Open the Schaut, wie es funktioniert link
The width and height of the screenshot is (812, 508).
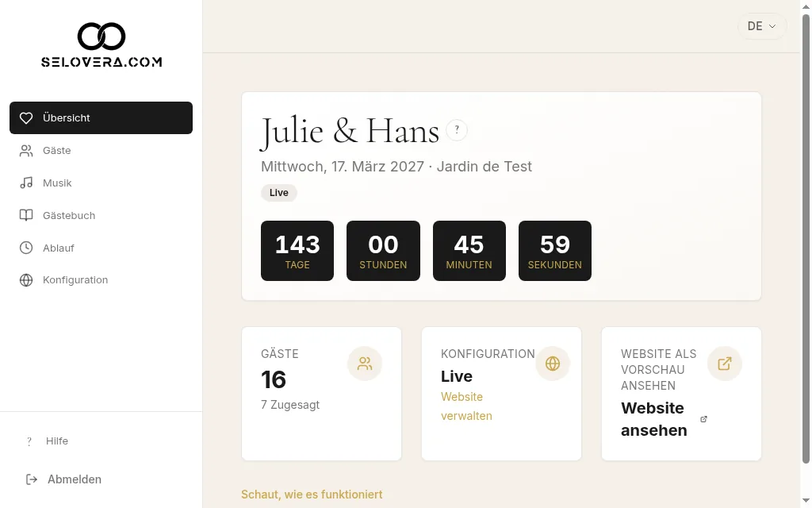(x=312, y=495)
